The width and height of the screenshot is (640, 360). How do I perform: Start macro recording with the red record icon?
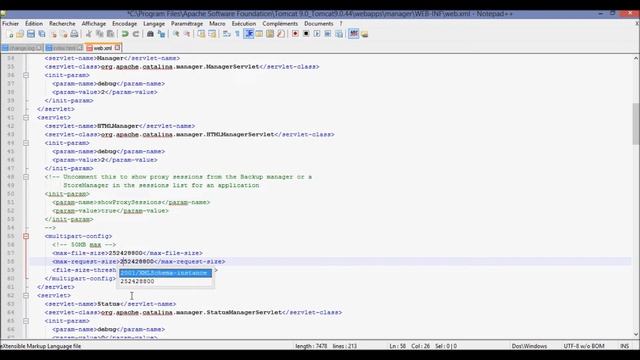pos(295,34)
